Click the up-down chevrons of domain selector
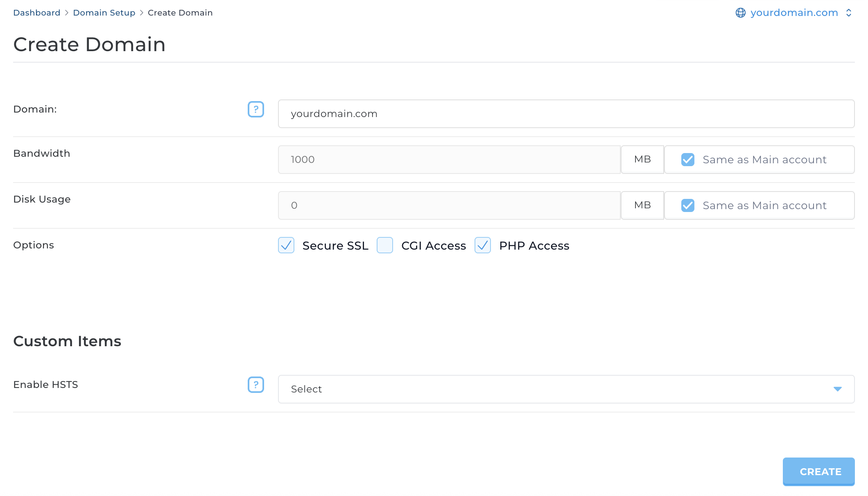Image resolution: width=868 pixels, height=496 pixels. click(849, 13)
